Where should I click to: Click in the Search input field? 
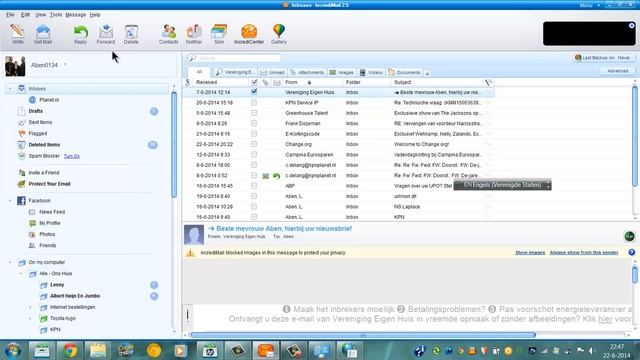[x=235, y=58]
